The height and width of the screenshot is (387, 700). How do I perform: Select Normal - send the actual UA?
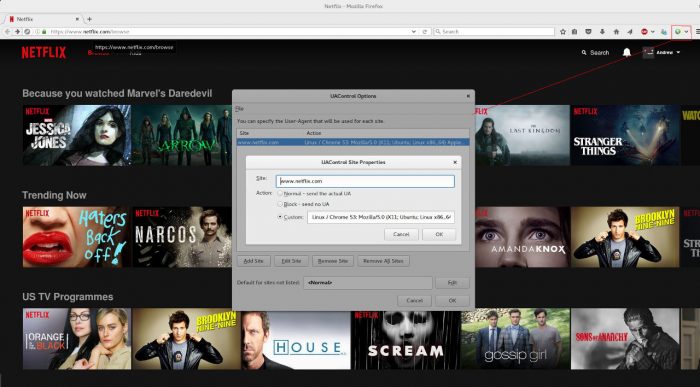click(x=280, y=194)
